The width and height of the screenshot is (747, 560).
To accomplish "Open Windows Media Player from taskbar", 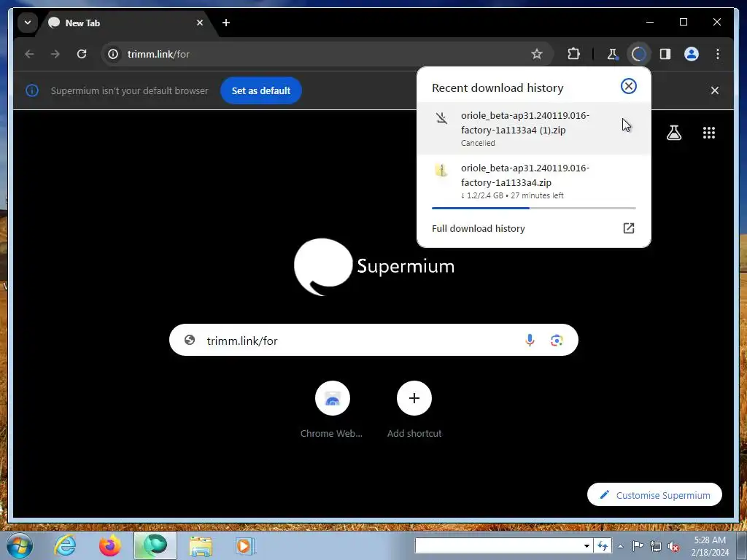I will (245, 545).
